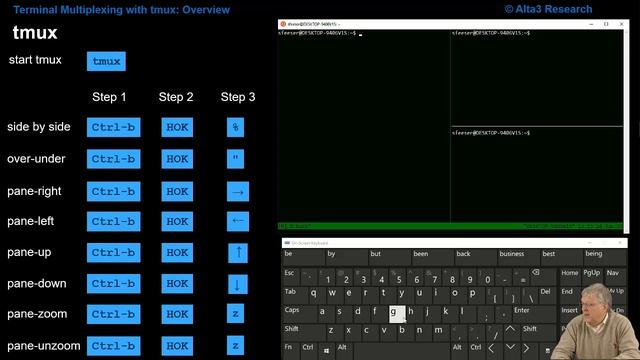
Task: Toggle the Alt key right of the spacebar
Action: pyautogui.click(x=458, y=351)
